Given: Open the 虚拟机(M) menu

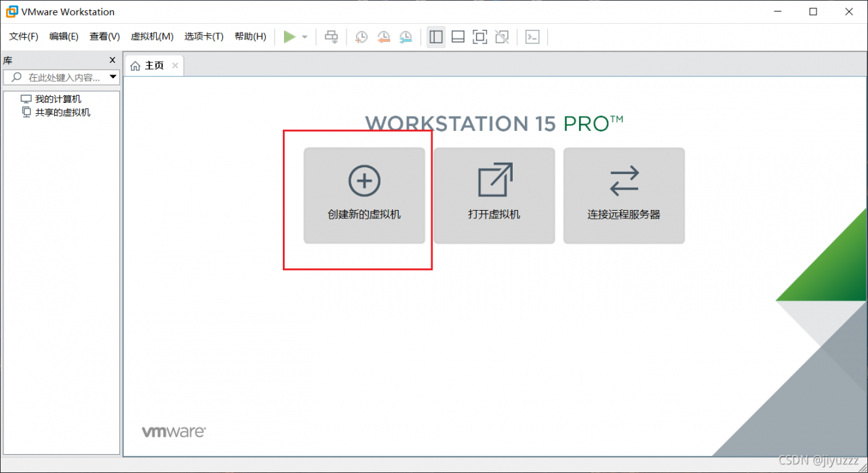Looking at the screenshot, I should (152, 36).
